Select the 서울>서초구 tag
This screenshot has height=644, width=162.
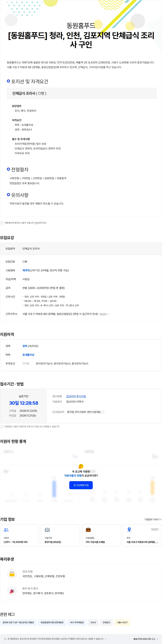(x=122, y=622)
